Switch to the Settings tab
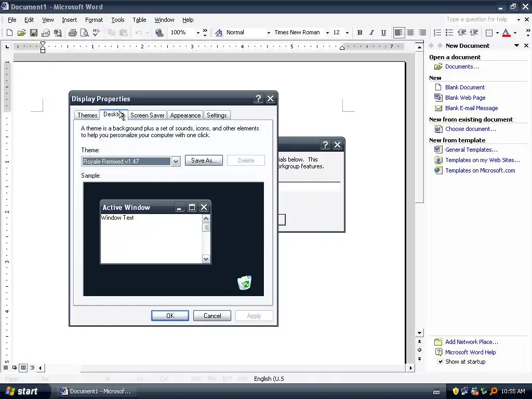Viewport: 532px width, 399px height. pyautogui.click(x=217, y=115)
